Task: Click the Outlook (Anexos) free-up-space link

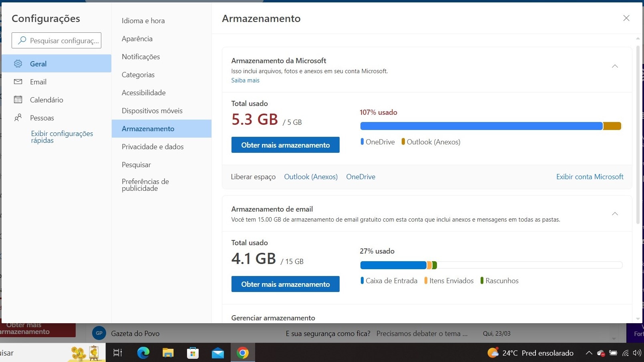Action: (311, 177)
